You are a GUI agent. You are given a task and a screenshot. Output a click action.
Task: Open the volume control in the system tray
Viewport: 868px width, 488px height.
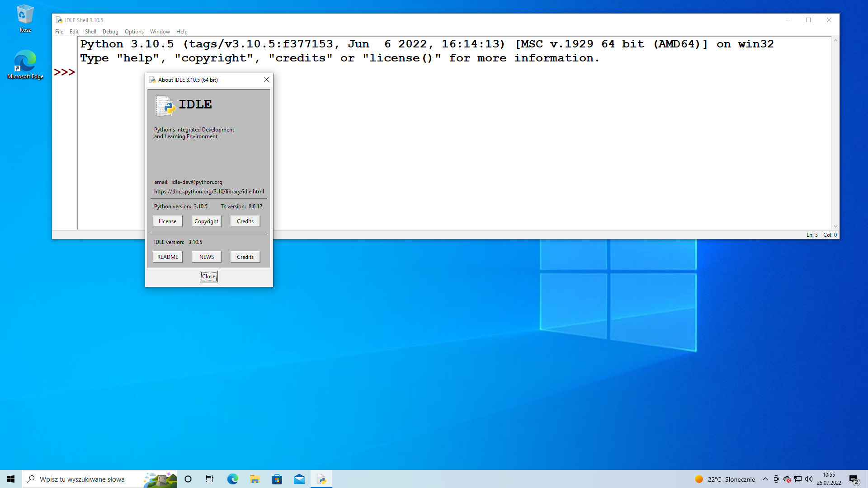pos(809,479)
